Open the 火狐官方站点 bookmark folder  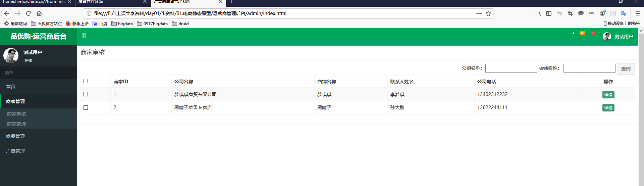pyautogui.click(x=46, y=24)
